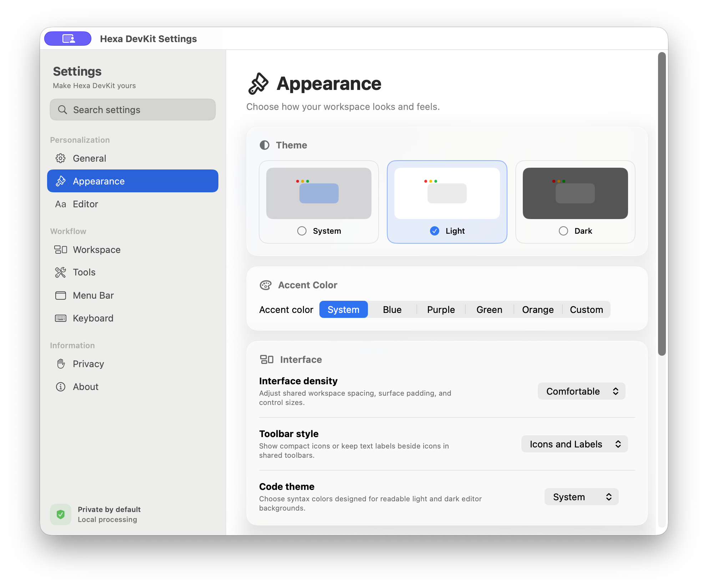Click the Menu Bar window icon
Screen dimensions: 708x588
pyautogui.click(x=61, y=295)
